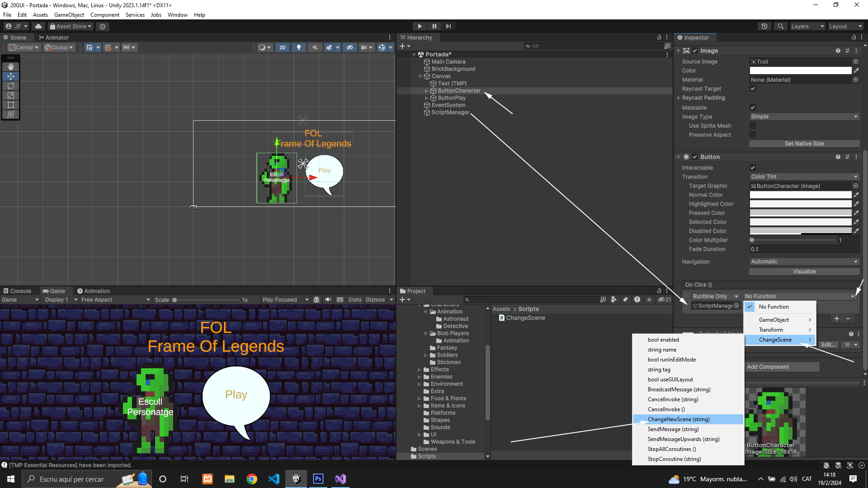
Task: Choose ChangeNewScene (string) from the menu
Action: 679,419
